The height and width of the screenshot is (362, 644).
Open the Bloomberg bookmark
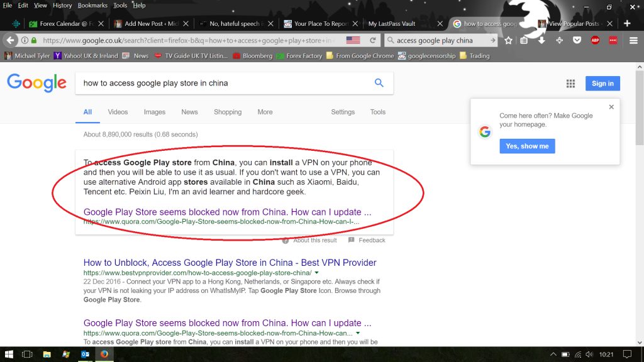pos(253,56)
